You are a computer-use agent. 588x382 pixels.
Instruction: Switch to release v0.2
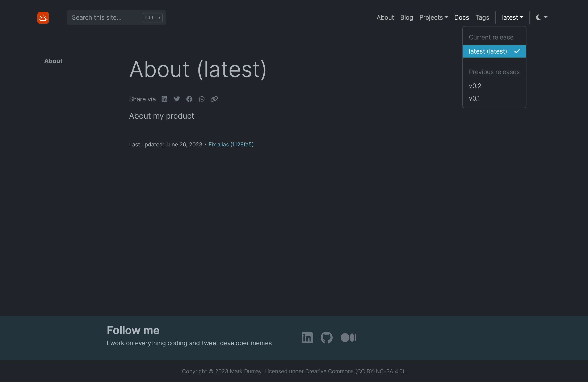[x=475, y=86]
